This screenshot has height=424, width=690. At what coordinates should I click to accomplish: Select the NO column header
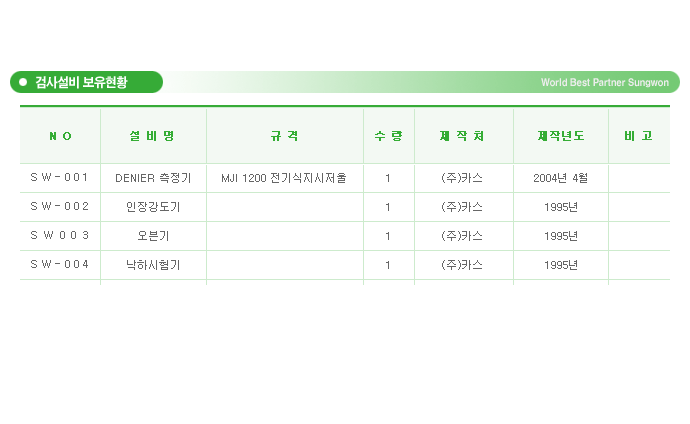pos(60,136)
